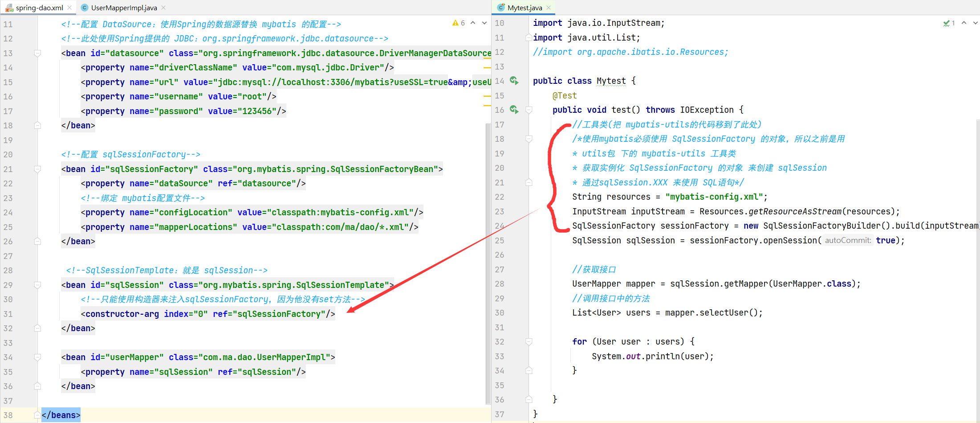
Task: Click the 'public class Mytest' declaration
Action: pos(584,81)
